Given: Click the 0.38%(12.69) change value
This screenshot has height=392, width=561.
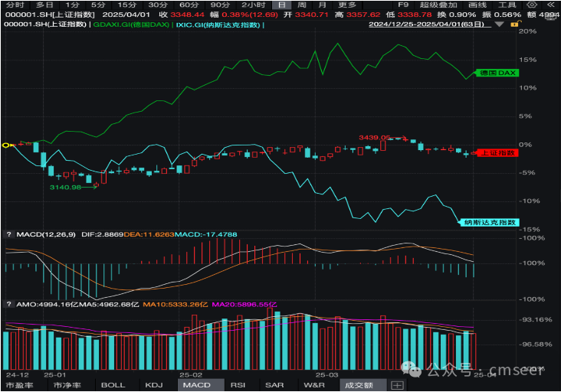Looking at the screenshot, I should point(250,15).
